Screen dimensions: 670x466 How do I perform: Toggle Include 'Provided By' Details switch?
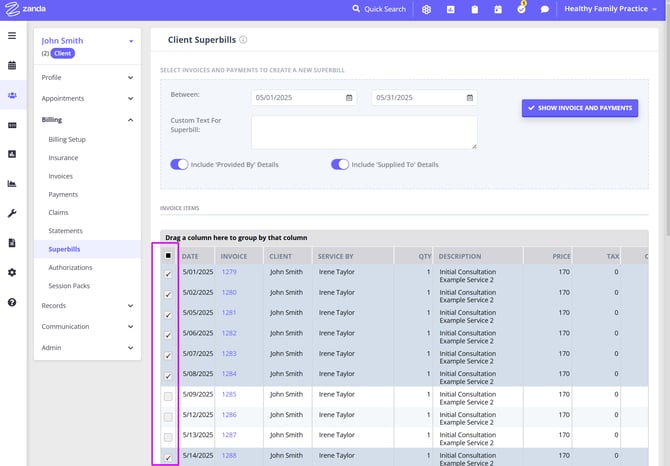[x=180, y=164]
